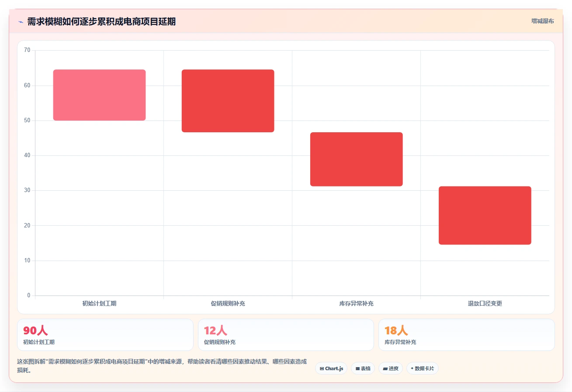This screenshot has height=392, width=572.
Task: Open the 18人 库存异常补充 card
Action: [x=466, y=335]
